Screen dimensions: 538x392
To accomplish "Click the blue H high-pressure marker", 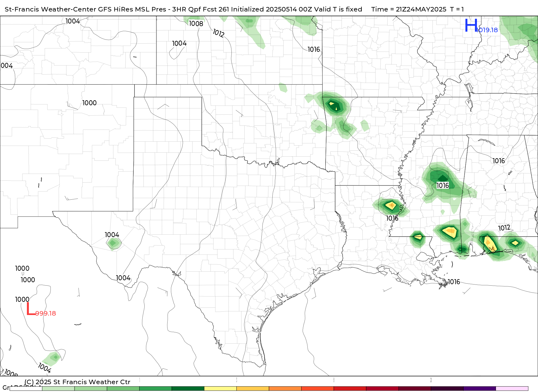I will 471,25.
